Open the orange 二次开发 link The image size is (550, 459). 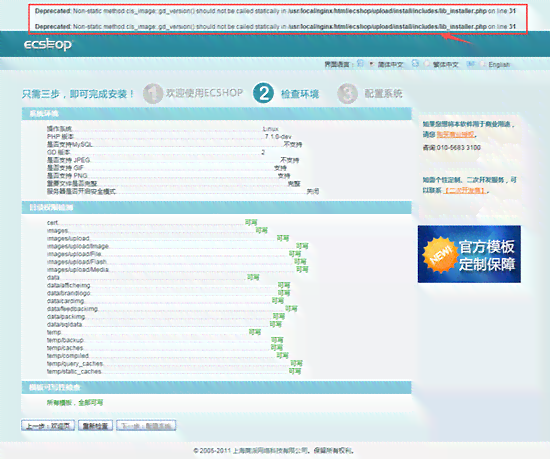[465, 190]
